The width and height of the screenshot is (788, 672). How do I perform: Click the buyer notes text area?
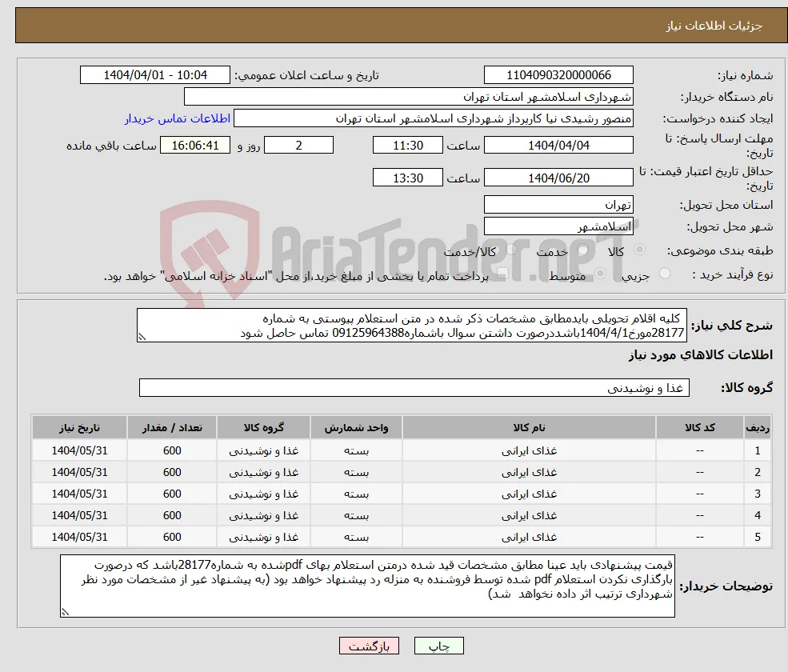(x=367, y=586)
